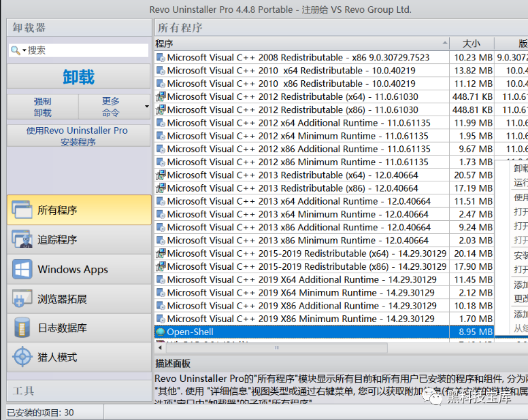This screenshot has width=528, height=420.
Task: Click the Traced Programs sidebar icon
Action: [22, 240]
